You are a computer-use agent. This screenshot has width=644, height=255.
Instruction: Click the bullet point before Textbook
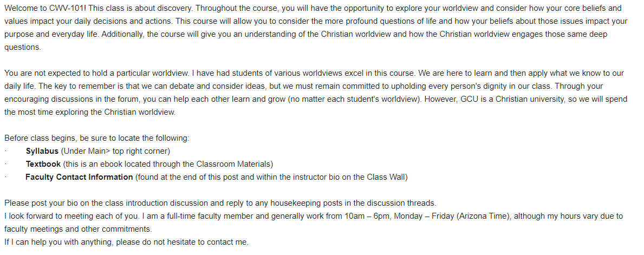(5, 165)
